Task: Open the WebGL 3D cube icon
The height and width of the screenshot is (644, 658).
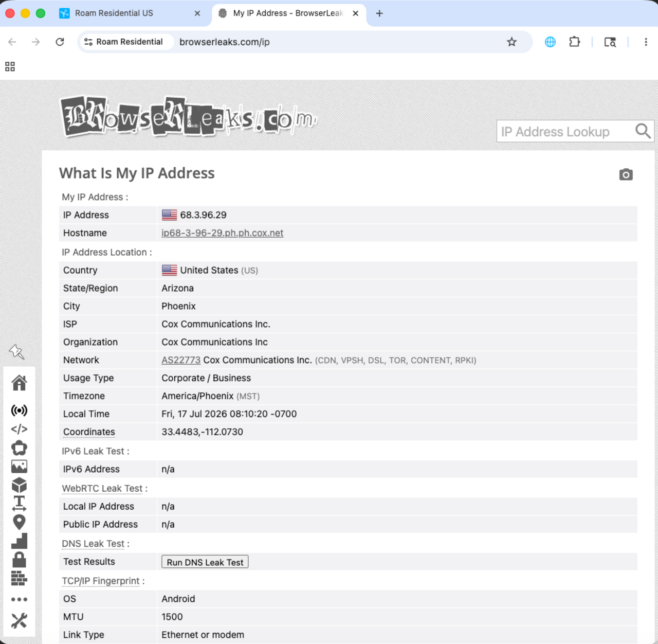Action: coord(19,485)
